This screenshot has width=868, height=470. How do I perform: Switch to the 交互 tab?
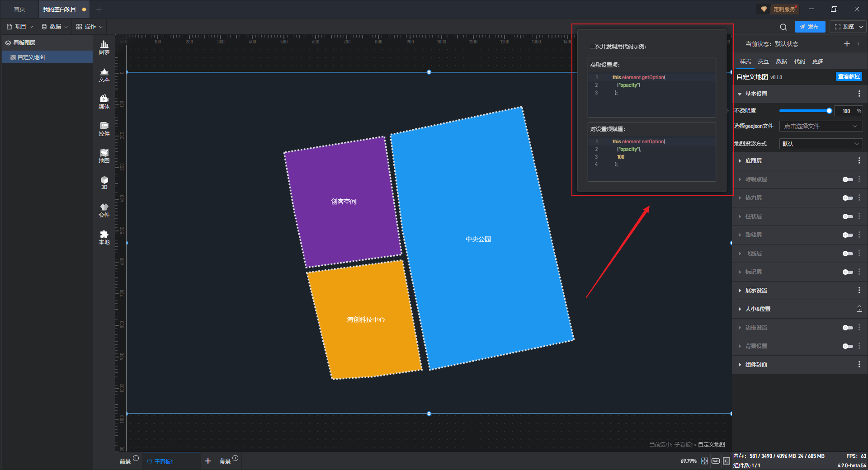(x=763, y=61)
